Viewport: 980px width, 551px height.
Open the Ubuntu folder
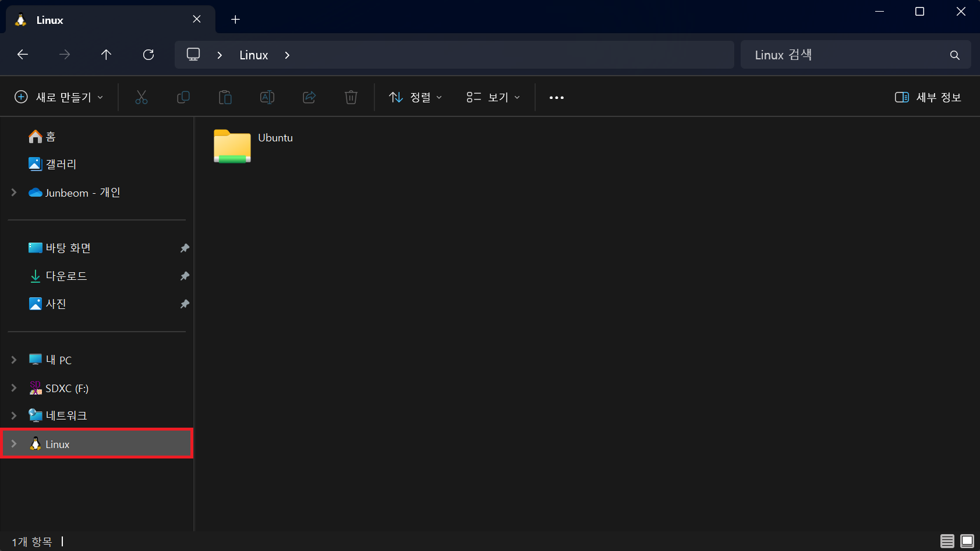(x=232, y=146)
